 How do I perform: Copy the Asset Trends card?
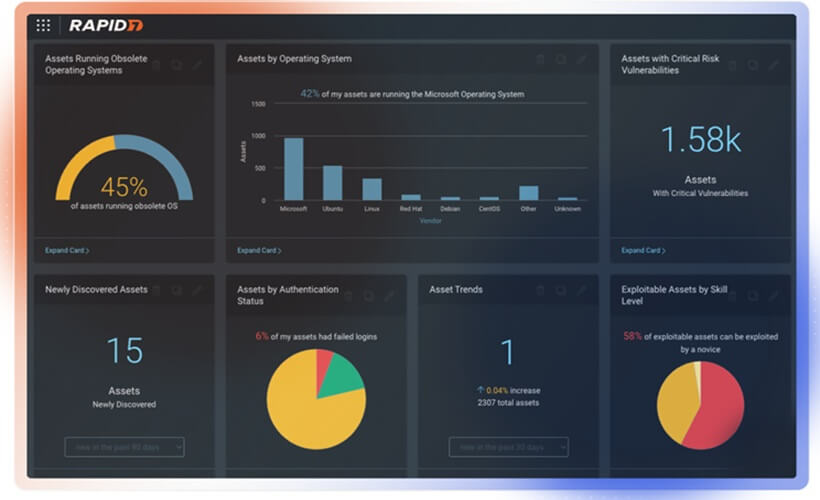point(561,290)
